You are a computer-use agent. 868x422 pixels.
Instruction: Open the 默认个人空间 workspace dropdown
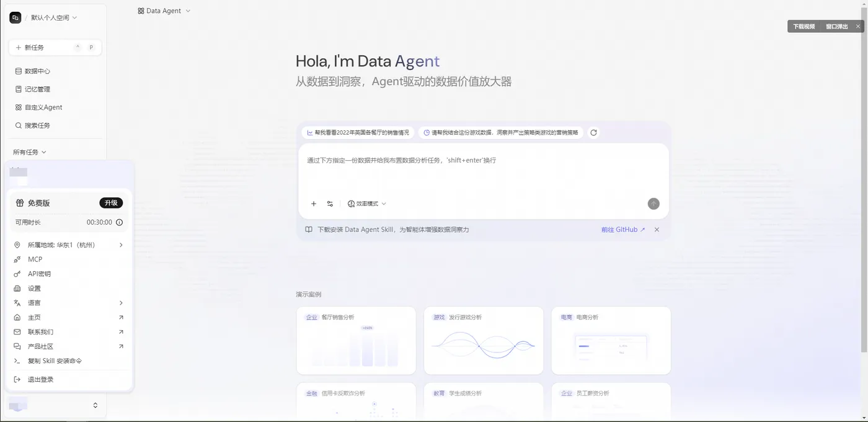point(54,18)
